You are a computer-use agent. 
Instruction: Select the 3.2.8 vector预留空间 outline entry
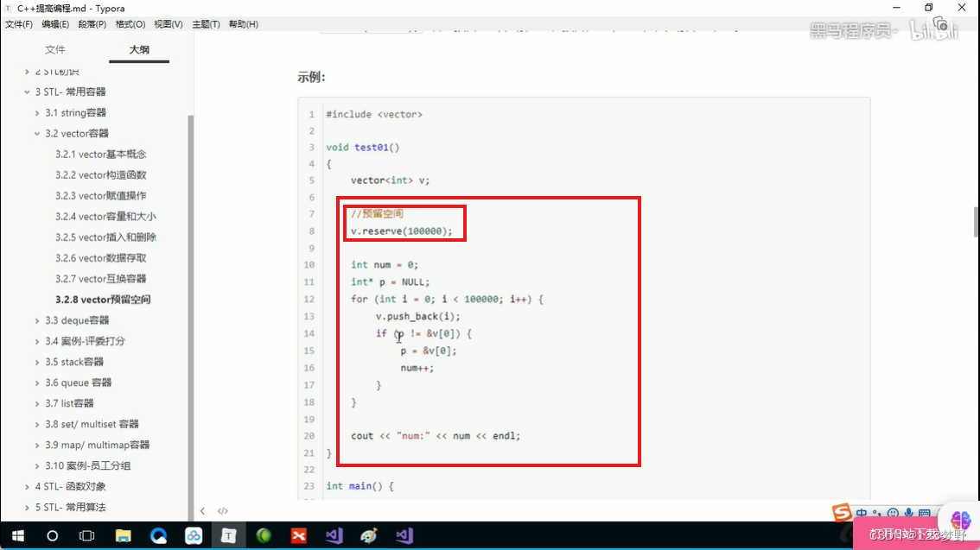[103, 300]
